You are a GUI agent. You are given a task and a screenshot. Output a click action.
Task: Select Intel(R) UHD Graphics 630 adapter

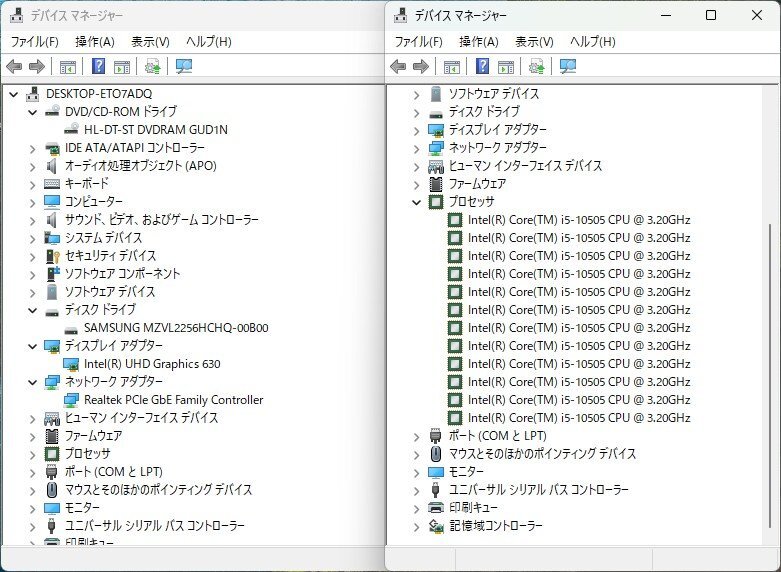pos(152,364)
